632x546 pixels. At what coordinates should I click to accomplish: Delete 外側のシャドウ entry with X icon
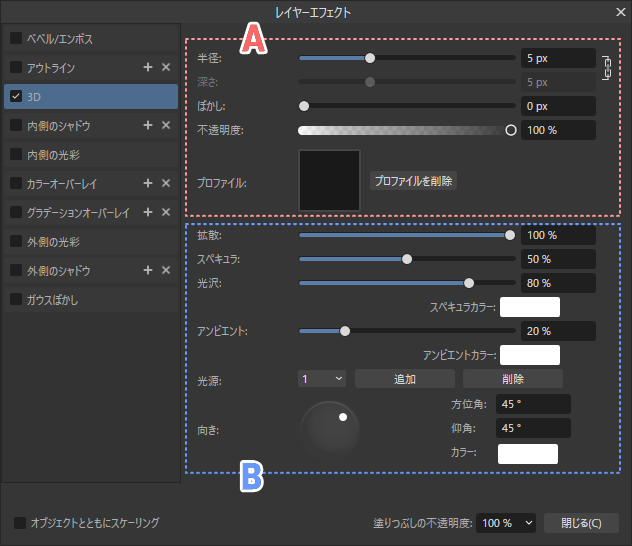coord(166,270)
